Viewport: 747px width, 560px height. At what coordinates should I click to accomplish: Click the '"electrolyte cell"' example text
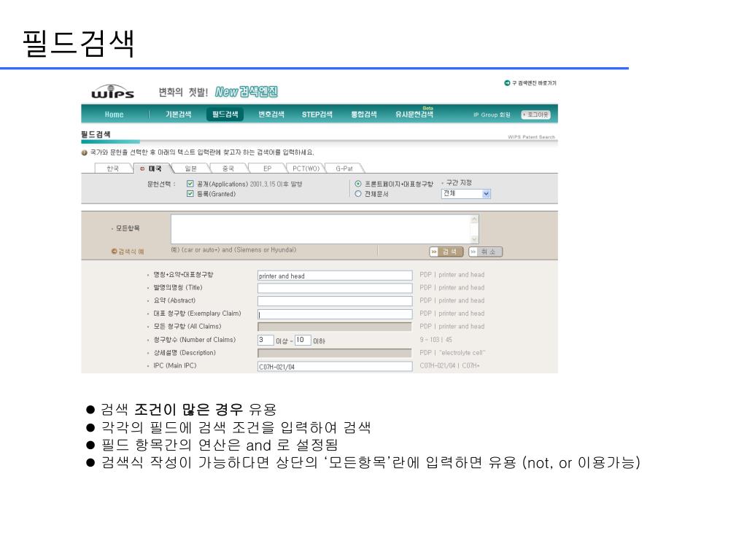click(462, 353)
